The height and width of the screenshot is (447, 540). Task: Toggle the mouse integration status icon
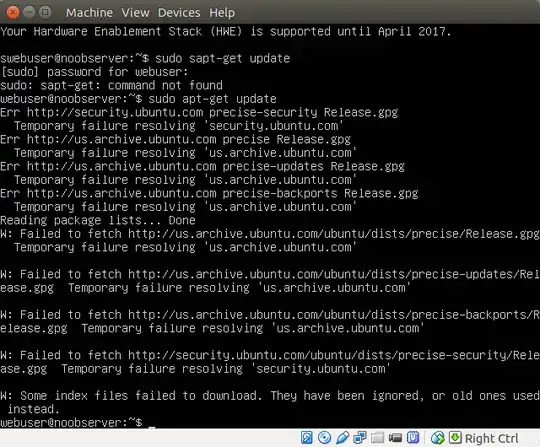[438, 438]
